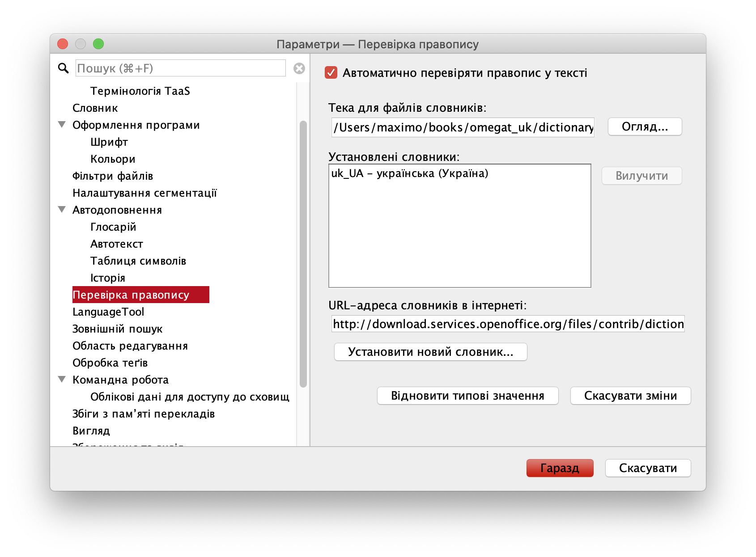Click the tree vertical scrollbar thumb

point(303,253)
